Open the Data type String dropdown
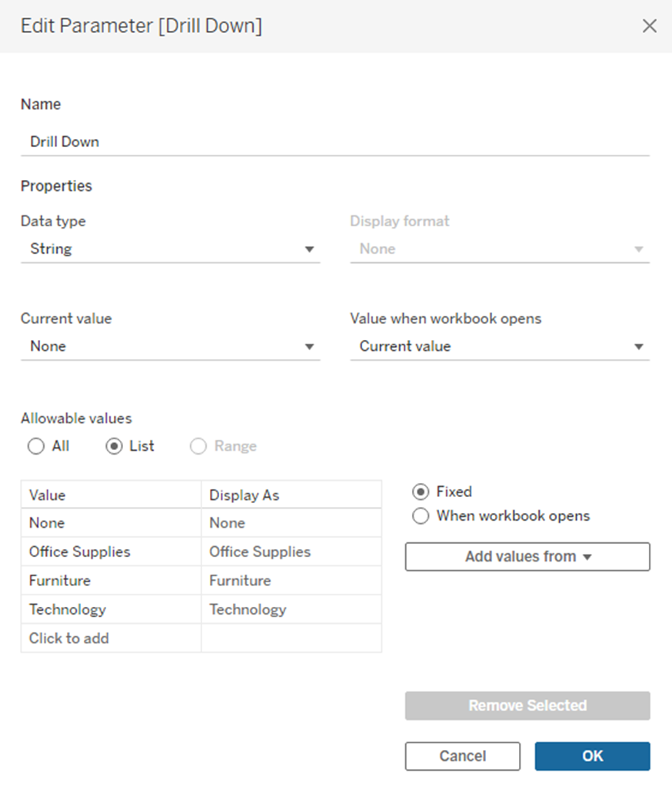Image resolution: width=672 pixels, height=790 pixels. pos(170,249)
